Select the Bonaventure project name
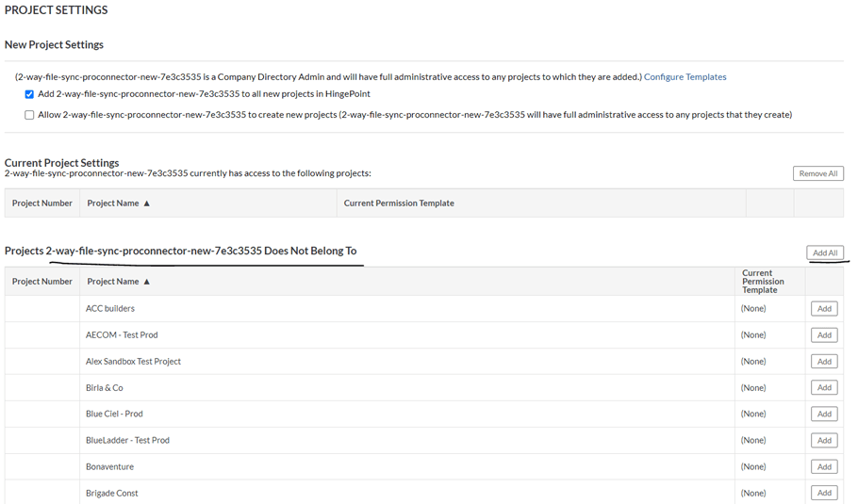The image size is (858, 504). [x=109, y=467]
